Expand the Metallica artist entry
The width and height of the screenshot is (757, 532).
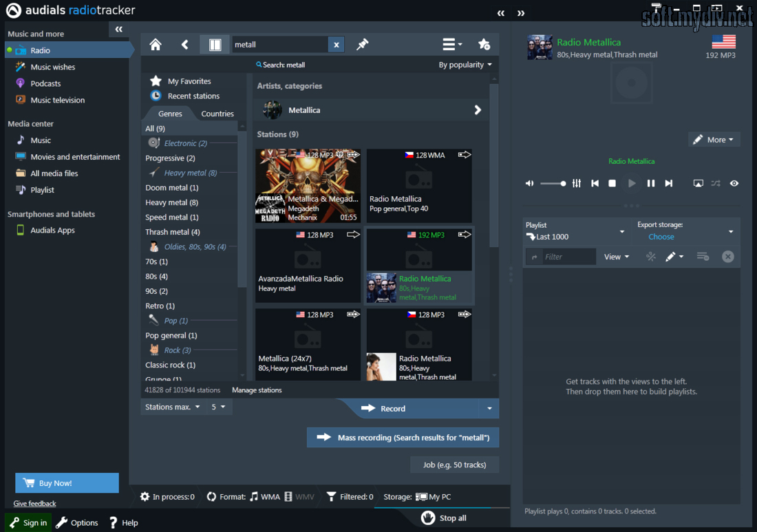click(370, 110)
